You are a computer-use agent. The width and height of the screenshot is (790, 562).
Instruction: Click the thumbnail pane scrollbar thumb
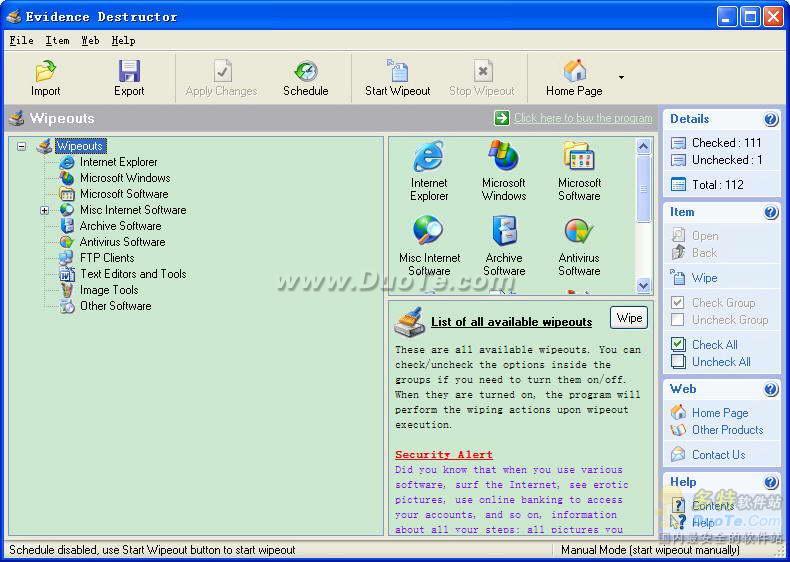pyautogui.click(x=643, y=189)
